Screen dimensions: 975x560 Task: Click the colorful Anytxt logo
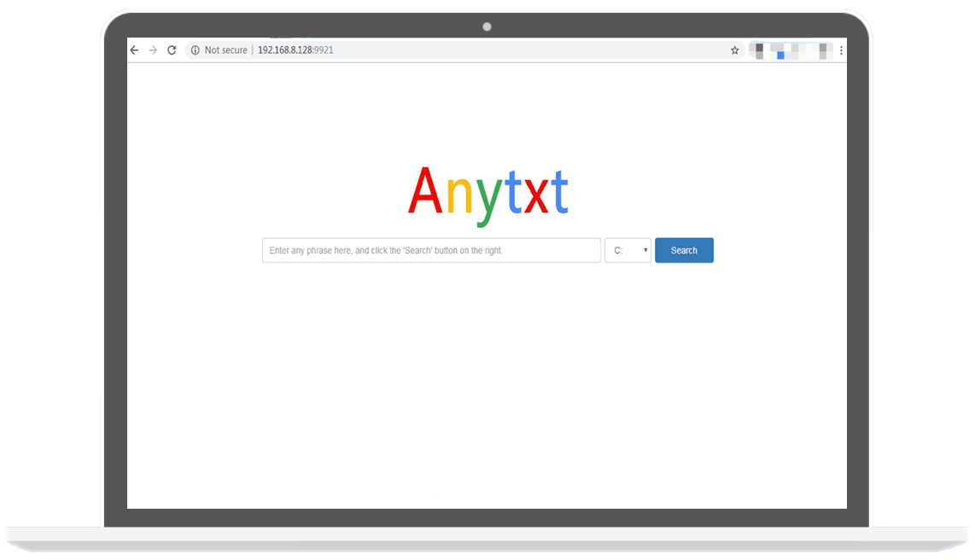[488, 194]
